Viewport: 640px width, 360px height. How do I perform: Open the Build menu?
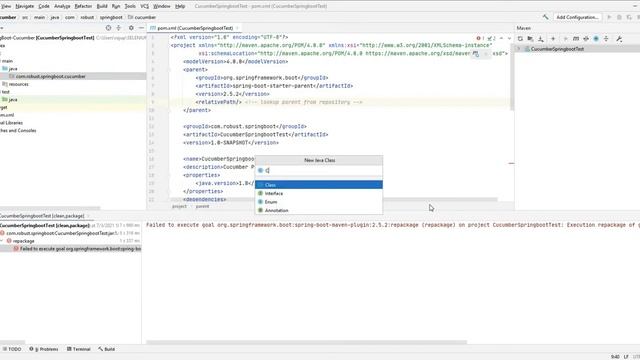102,6
